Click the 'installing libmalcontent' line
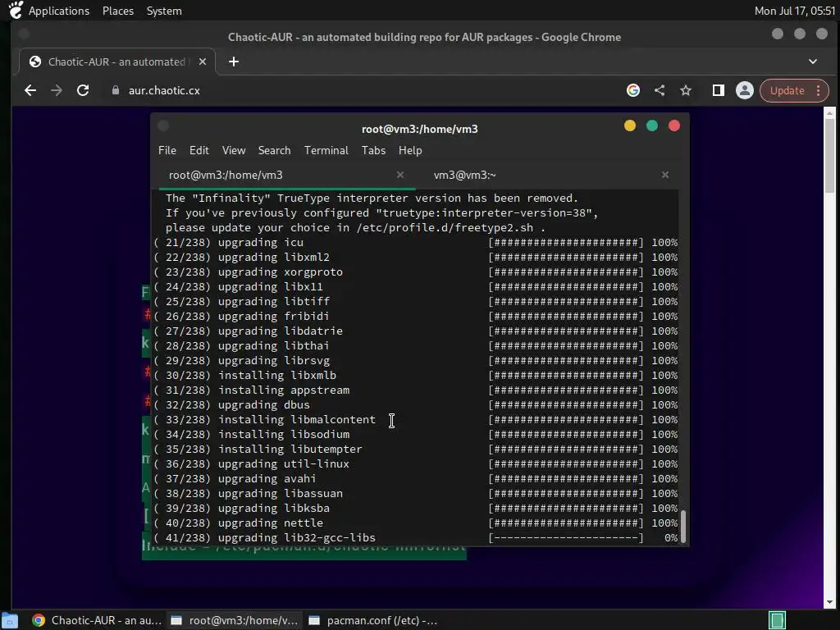 (x=415, y=420)
